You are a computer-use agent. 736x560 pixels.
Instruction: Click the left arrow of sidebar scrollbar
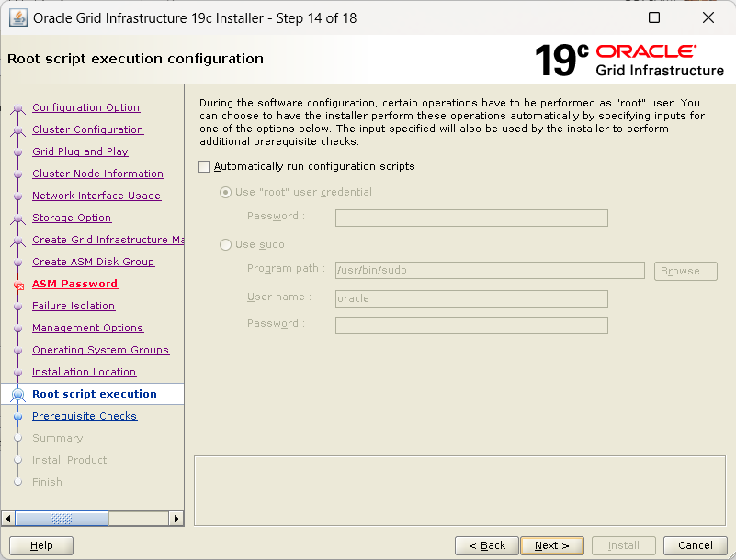click(8, 519)
